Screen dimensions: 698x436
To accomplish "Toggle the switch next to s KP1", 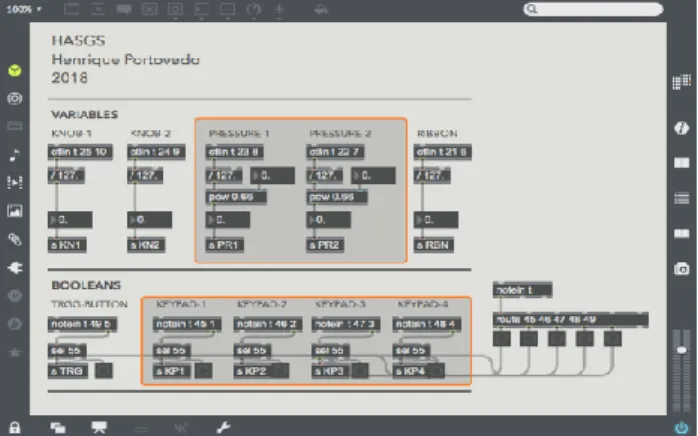I will pyautogui.click(x=203, y=371).
